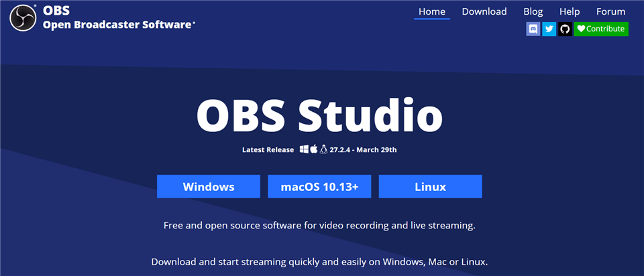Open the GitHub icon link
Viewport: 644px width, 276px height.
[565, 29]
